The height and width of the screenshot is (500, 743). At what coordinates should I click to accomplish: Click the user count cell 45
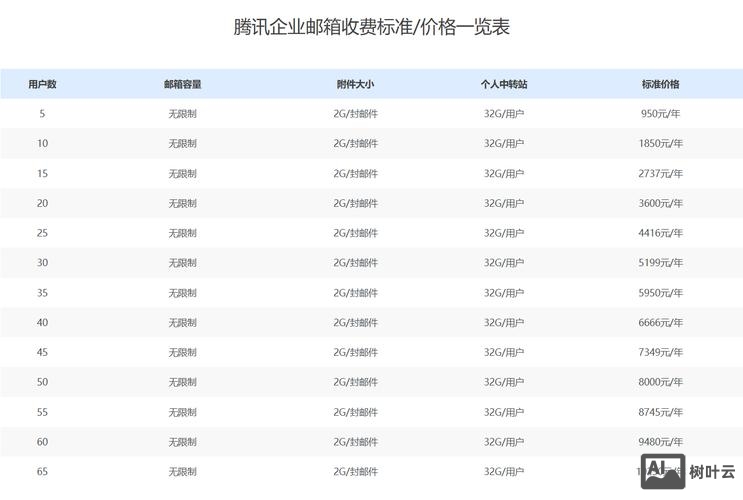click(42, 353)
